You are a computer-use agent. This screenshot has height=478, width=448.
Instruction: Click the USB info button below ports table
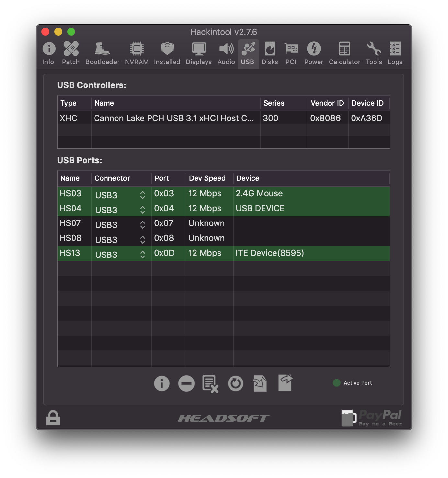click(162, 383)
